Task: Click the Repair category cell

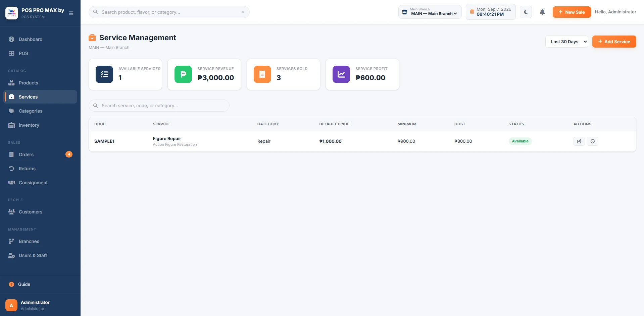Action: 264,141
